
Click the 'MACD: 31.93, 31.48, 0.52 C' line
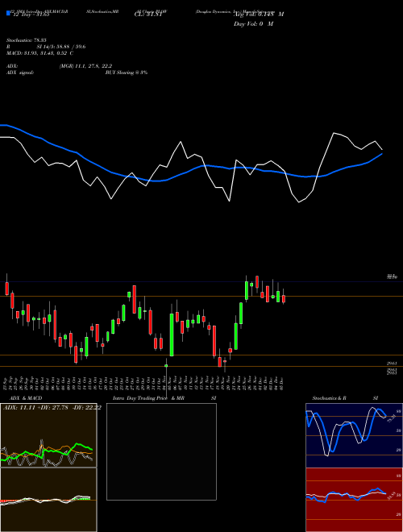coord(40,53)
